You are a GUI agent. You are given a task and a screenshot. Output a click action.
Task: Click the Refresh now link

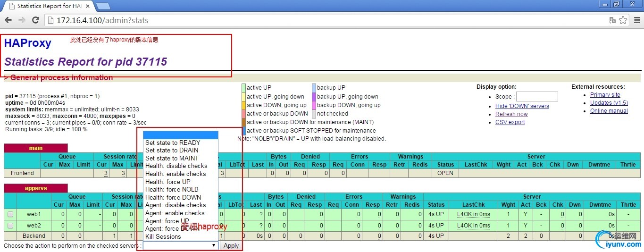pos(511,114)
